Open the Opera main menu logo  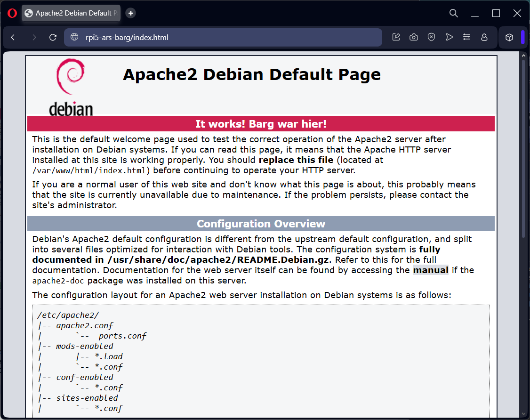click(12, 13)
